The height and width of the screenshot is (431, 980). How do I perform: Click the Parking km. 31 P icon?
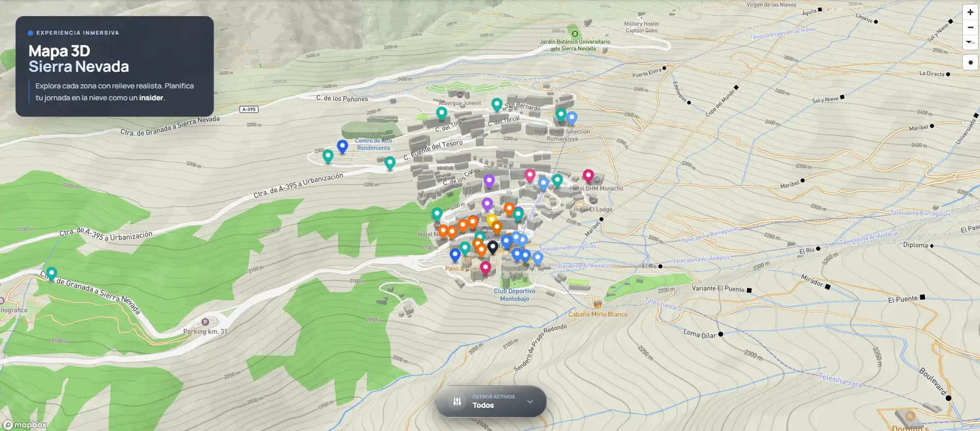(205, 322)
